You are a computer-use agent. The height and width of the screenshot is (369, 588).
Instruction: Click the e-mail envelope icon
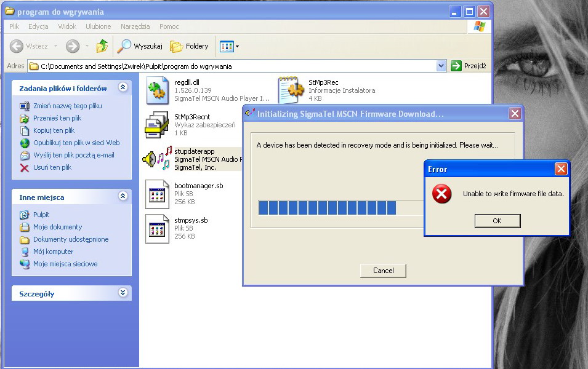coord(25,155)
